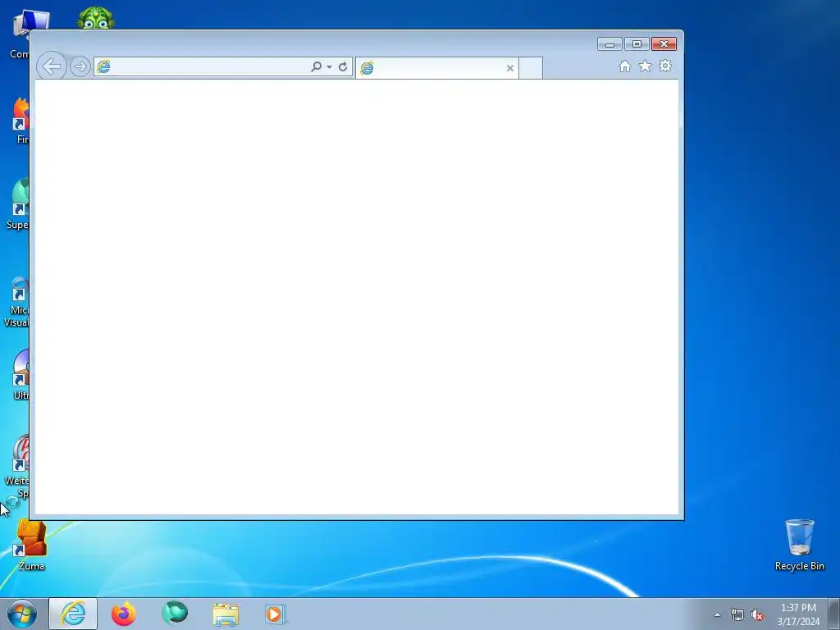The image size is (840, 630).
Task: Open Favorites with the star icon
Action: [645, 66]
